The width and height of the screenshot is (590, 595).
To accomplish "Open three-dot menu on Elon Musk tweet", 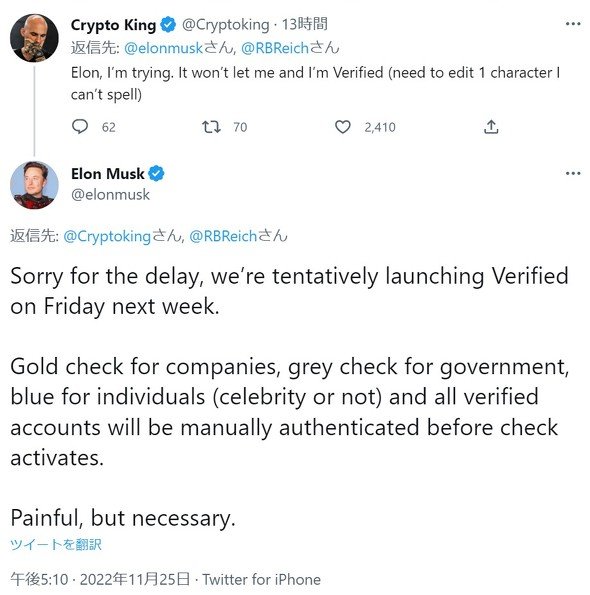I will pos(573,173).
